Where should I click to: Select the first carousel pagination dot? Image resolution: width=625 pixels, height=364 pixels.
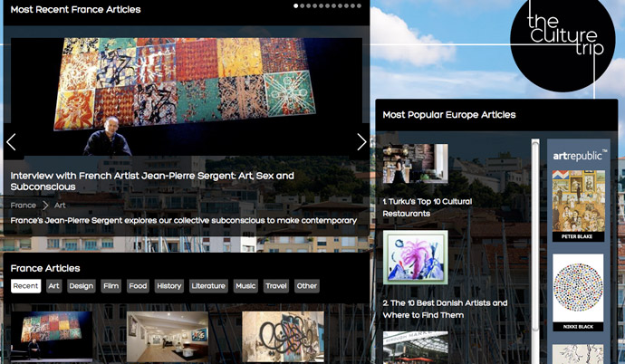pos(296,6)
